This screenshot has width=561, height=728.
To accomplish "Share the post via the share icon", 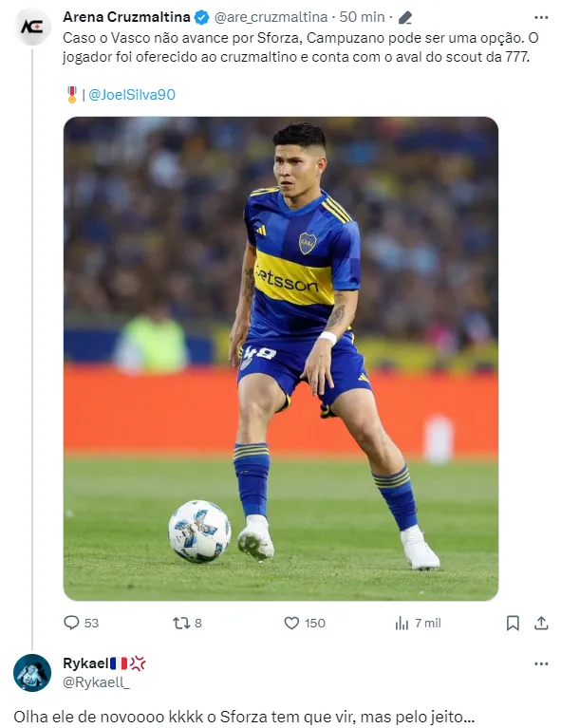I will pyautogui.click(x=541, y=623).
